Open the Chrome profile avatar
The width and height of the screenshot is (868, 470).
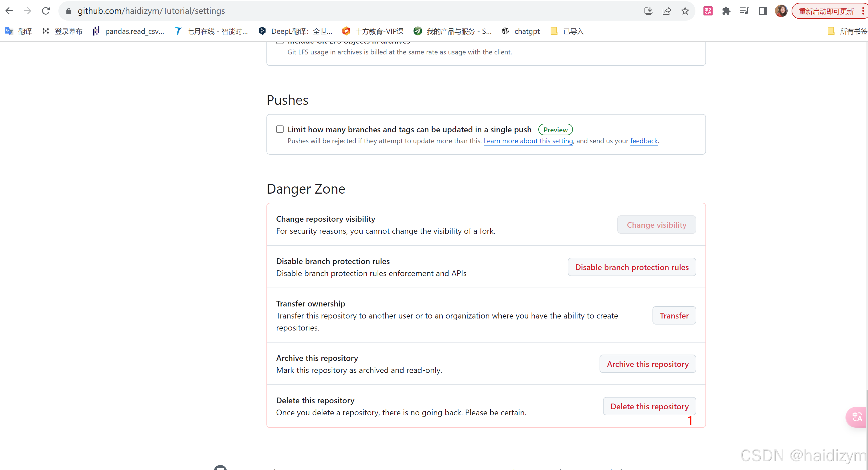[781, 11]
